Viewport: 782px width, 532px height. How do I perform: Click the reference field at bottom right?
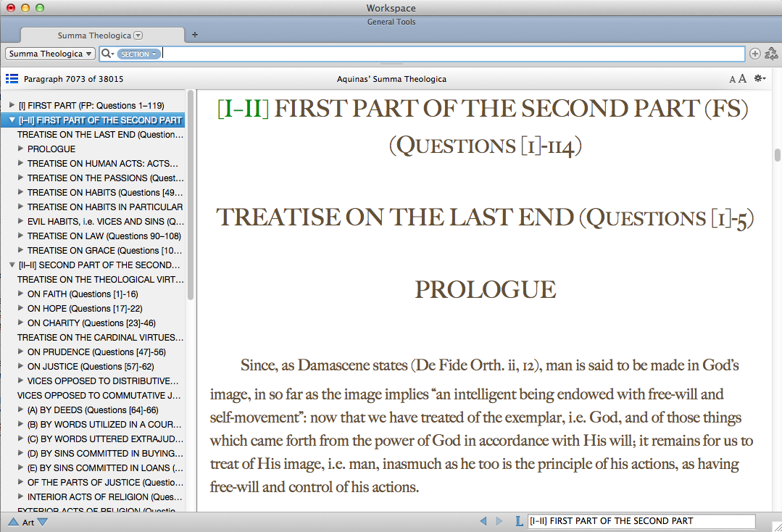coord(641,521)
